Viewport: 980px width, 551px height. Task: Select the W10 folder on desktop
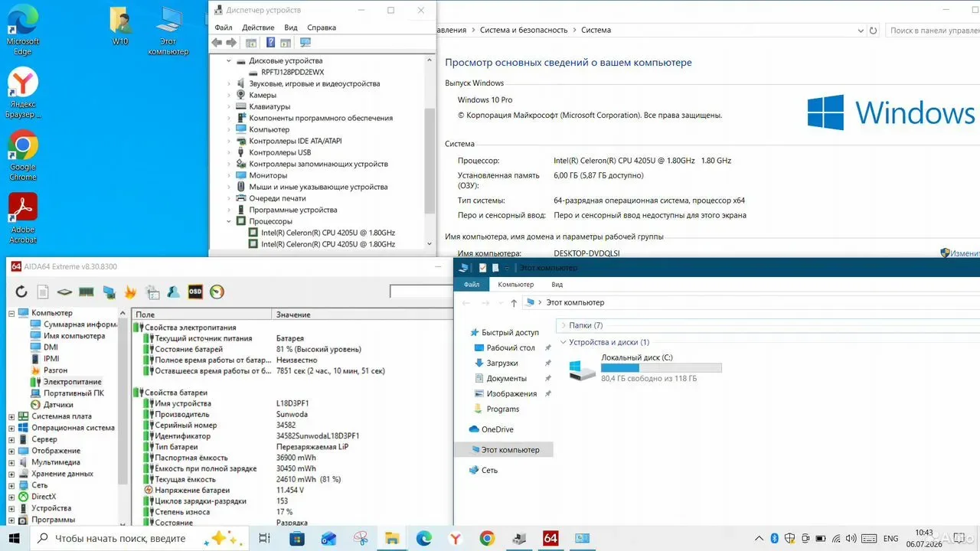coord(120,27)
